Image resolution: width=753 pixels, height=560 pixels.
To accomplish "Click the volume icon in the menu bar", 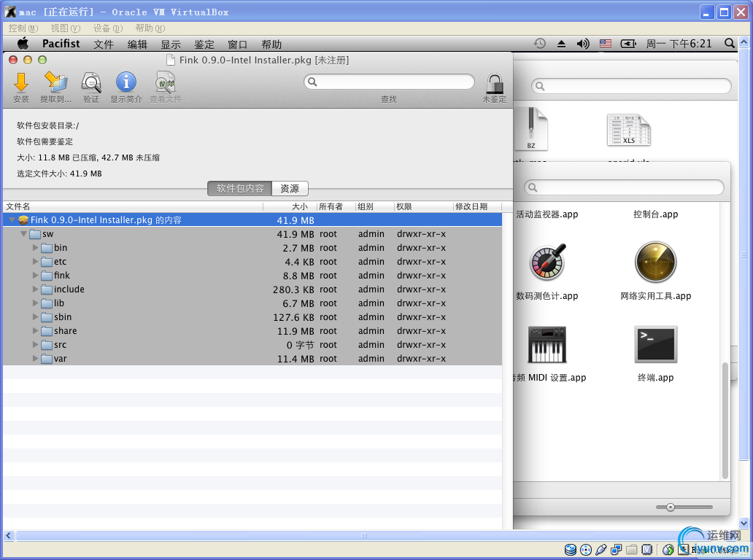I will pos(582,44).
